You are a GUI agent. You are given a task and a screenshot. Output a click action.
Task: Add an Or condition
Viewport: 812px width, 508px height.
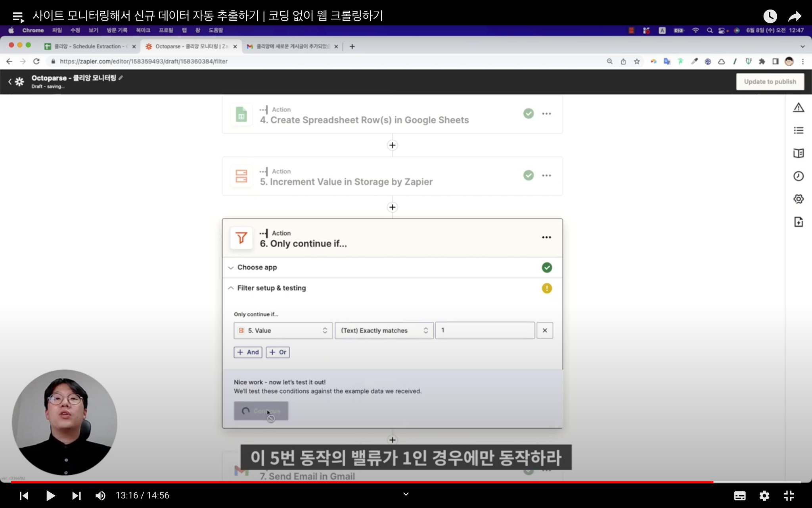click(278, 352)
